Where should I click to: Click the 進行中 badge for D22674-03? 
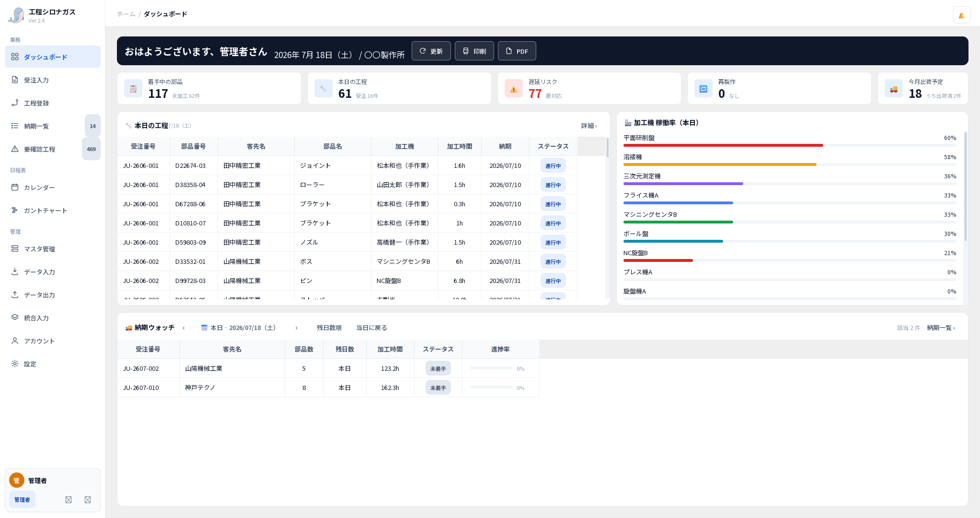(x=553, y=165)
